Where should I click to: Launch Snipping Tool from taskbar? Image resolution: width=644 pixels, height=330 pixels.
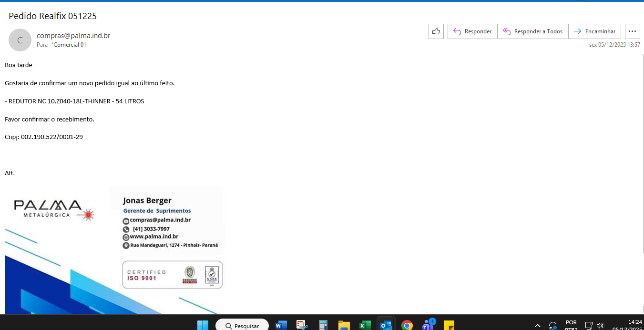point(302,325)
